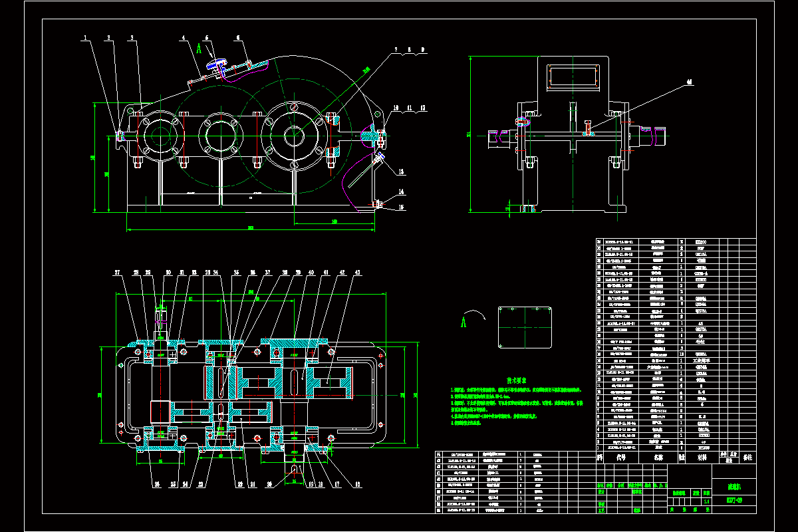Click the 名称 column header in parts list
The width and height of the screenshot is (798, 532).
coord(657,458)
